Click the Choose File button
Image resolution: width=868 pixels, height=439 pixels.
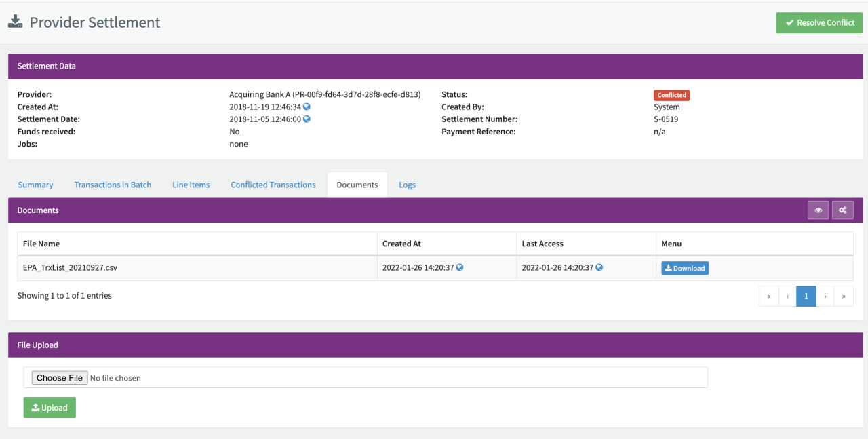[x=60, y=378]
